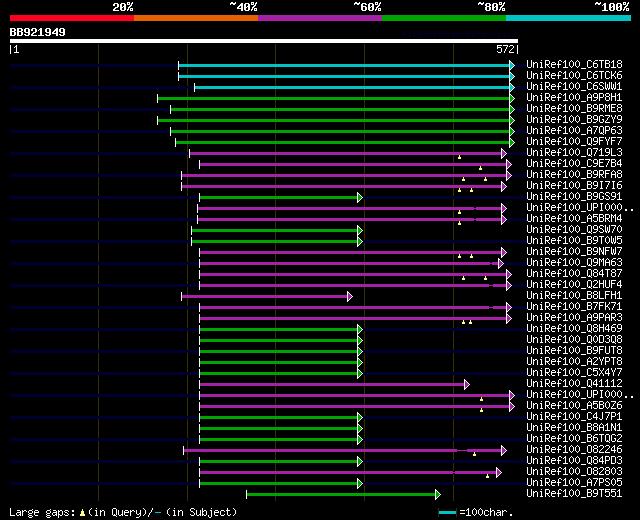Click the UniRef100_B6TQG2 hit name
640x520 pixels.
pyautogui.click(x=574, y=439)
